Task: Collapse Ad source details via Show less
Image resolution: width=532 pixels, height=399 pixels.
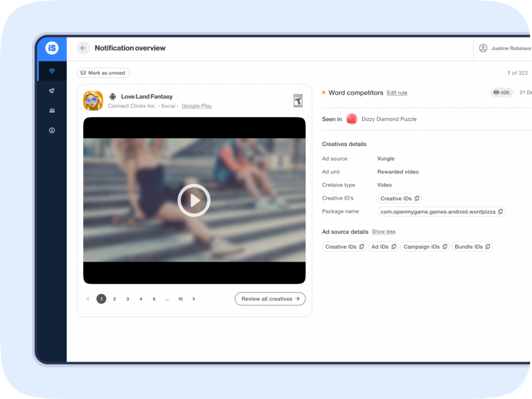Action: pyautogui.click(x=383, y=231)
